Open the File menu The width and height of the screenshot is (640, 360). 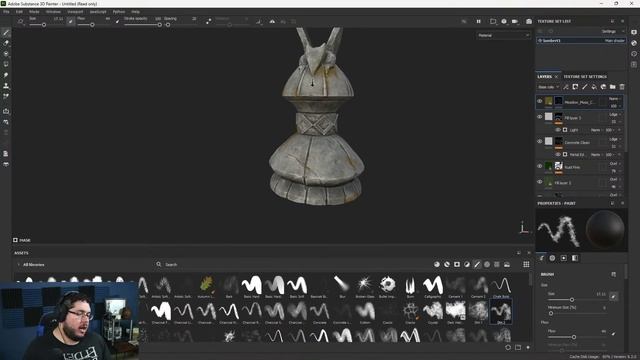(x=6, y=12)
